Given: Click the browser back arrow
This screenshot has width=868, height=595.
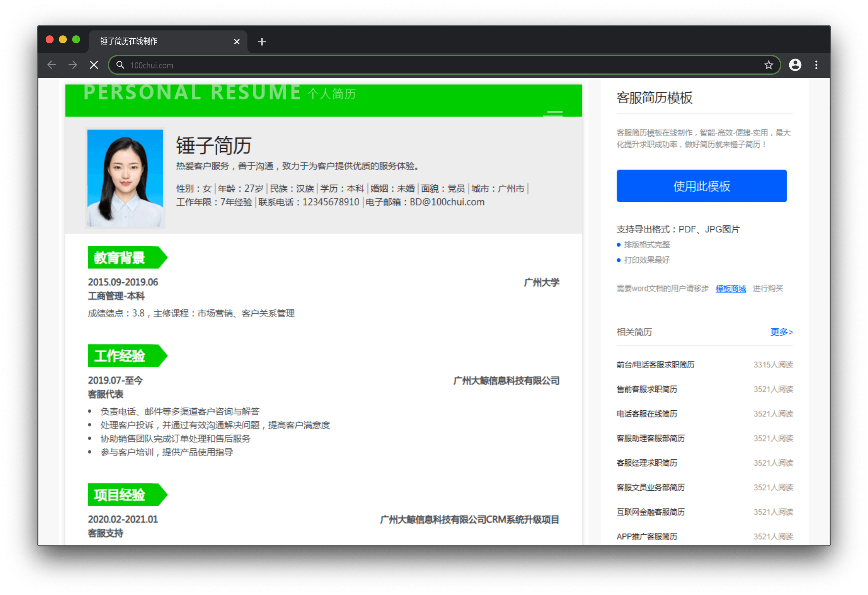Looking at the screenshot, I should coord(52,65).
